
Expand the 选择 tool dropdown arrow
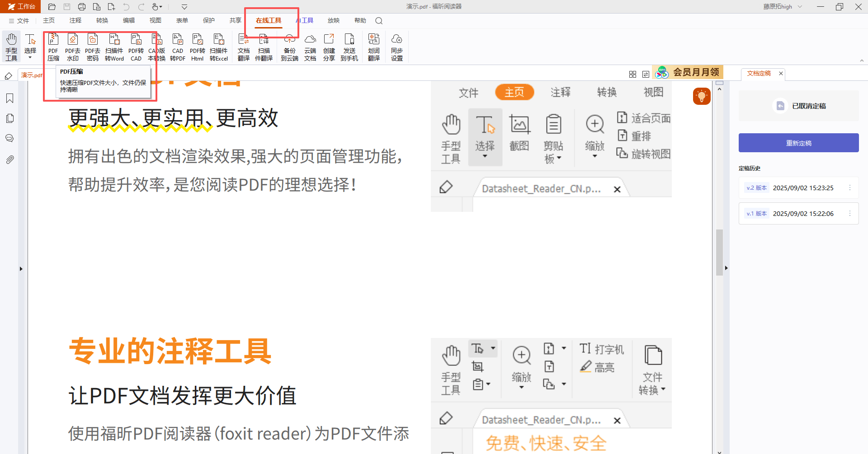point(30,58)
